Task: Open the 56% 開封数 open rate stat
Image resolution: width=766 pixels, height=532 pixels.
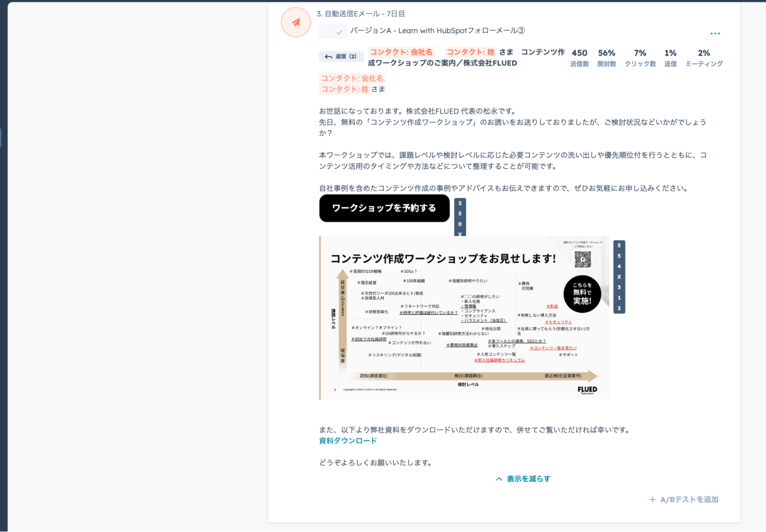Action: pyautogui.click(x=606, y=58)
